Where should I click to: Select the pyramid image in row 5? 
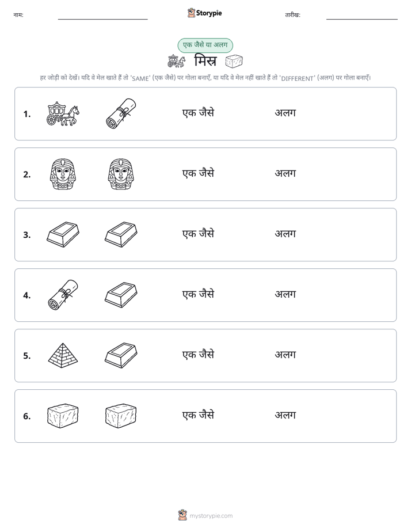(x=63, y=356)
